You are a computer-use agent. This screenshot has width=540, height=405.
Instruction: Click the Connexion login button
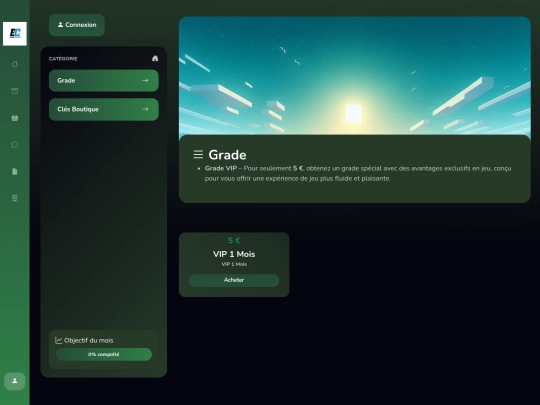77,25
